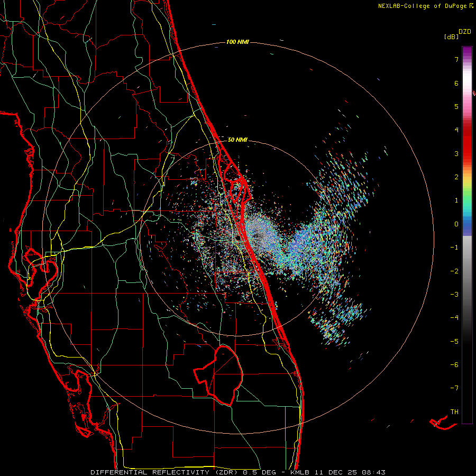This screenshot has width=476, height=476.
Task: Click the 2 value on the dB scale
Action: [x=456, y=177]
